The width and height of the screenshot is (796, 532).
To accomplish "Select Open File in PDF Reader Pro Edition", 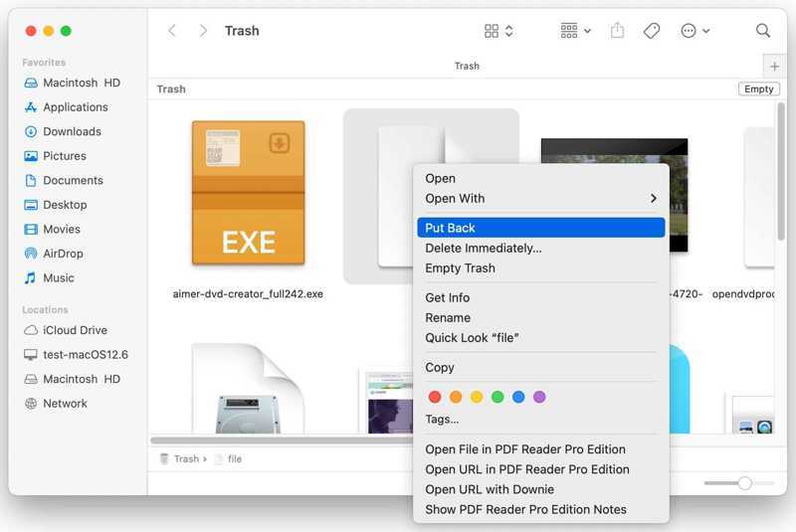I will [540, 449].
